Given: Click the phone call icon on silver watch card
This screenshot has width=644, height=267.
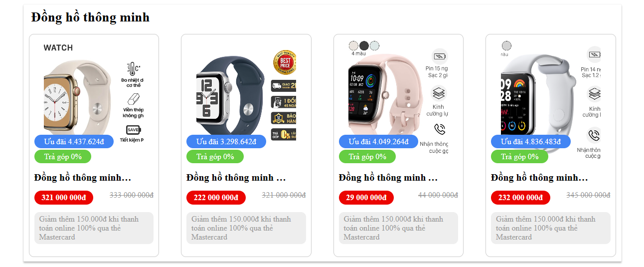Looking at the screenshot, I should 594,135.
